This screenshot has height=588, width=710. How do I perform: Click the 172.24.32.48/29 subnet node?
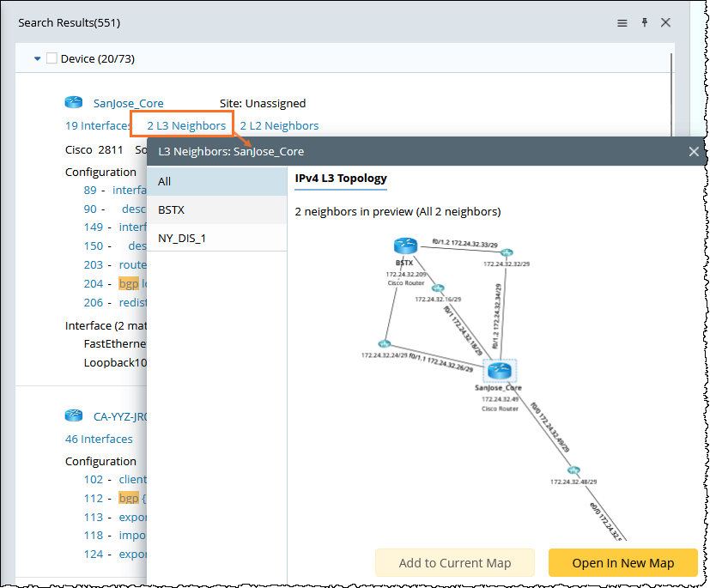coord(573,470)
